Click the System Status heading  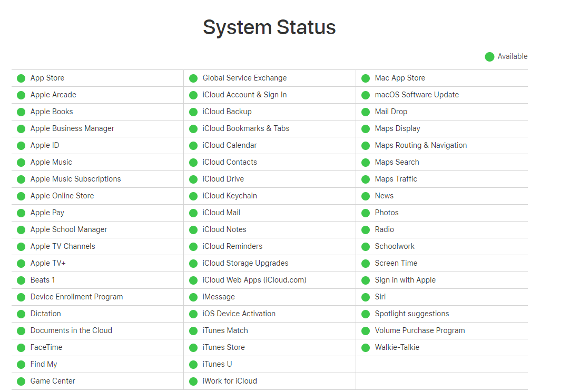click(x=269, y=27)
